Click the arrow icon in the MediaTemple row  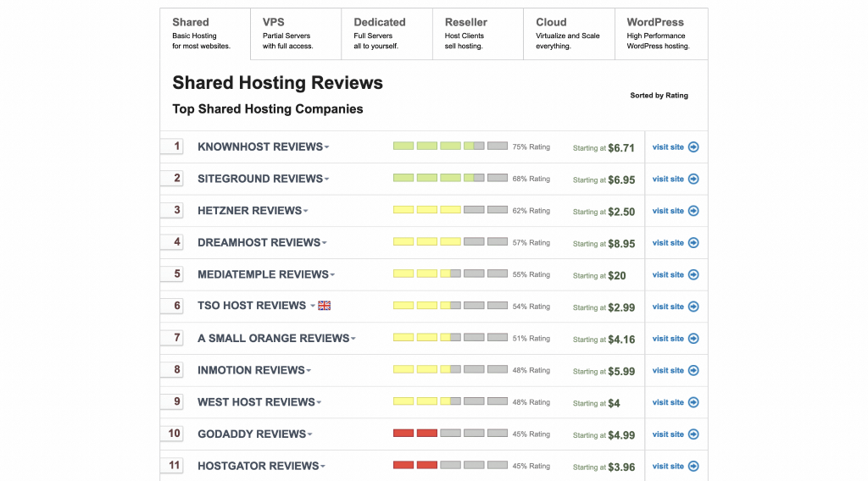click(693, 274)
